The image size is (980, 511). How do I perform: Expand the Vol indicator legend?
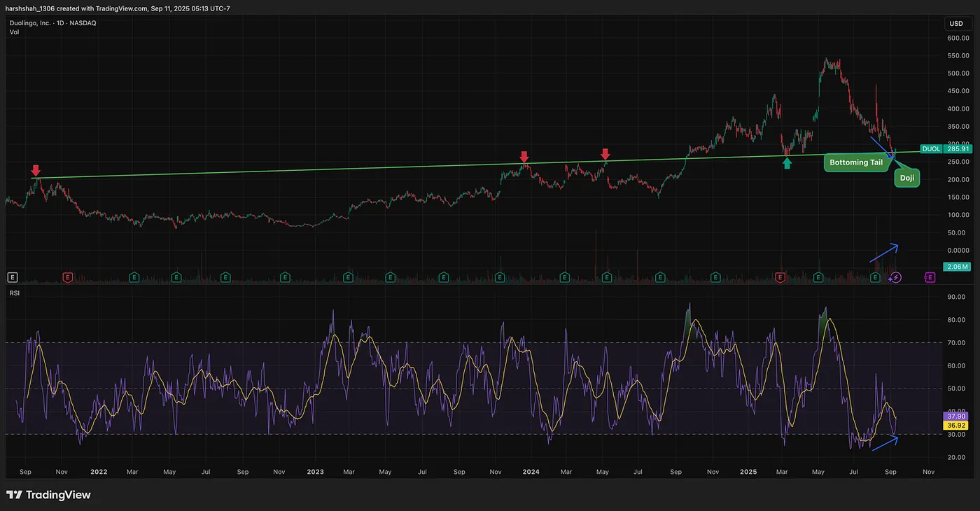pos(14,32)
